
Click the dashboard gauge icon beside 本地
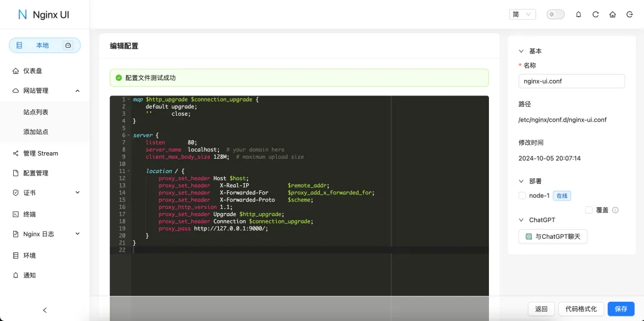pyautogui.click(x=68, y=45)
